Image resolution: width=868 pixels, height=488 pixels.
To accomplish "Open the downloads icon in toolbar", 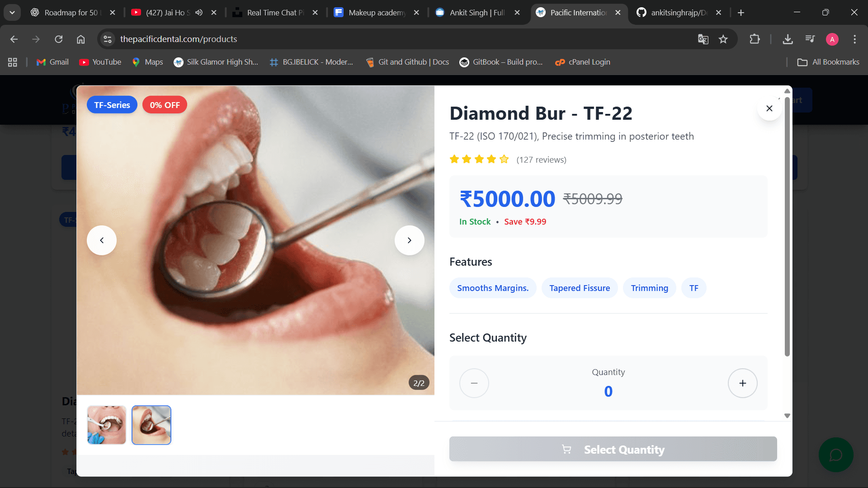I will tap(788, 39).
